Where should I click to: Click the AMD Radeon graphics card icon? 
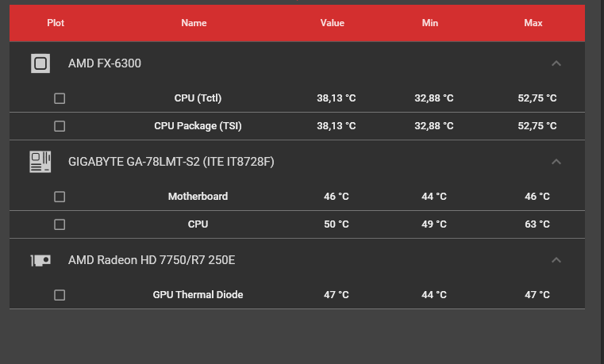pyautogui.click(x=40, y=260)
